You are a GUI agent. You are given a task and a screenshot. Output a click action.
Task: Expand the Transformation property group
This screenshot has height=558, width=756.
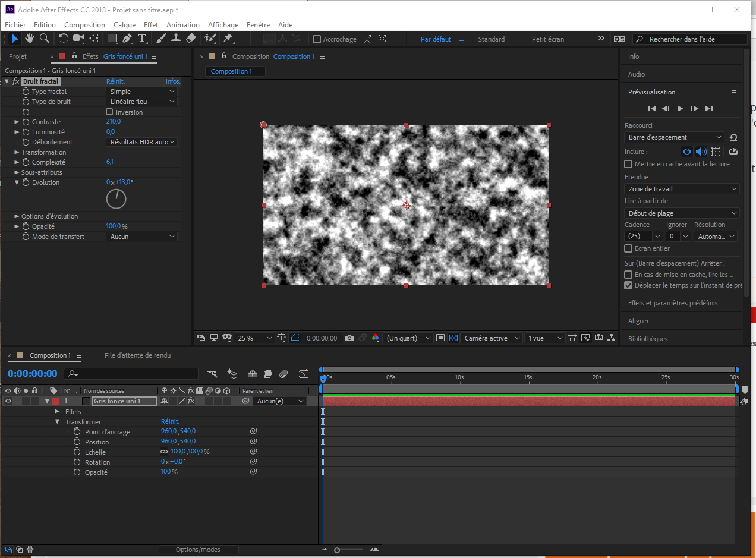17,152
